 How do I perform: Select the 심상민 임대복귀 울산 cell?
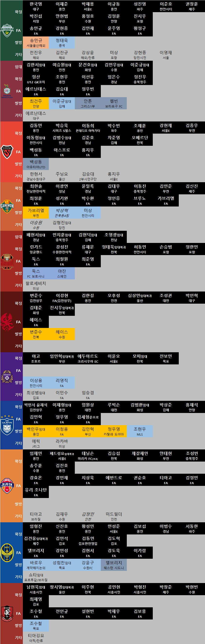point(140,298)
